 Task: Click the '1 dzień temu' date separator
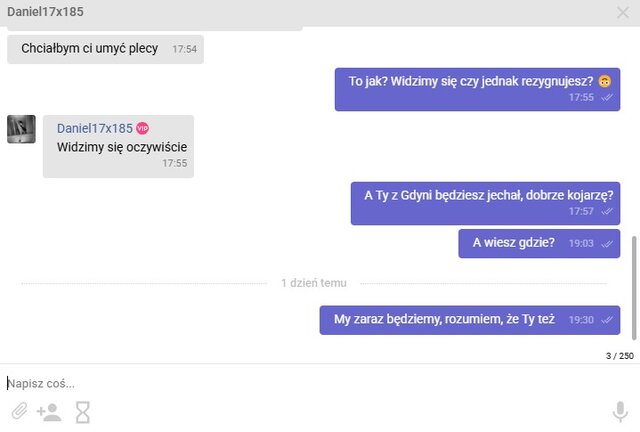click(x=313, y=283)
